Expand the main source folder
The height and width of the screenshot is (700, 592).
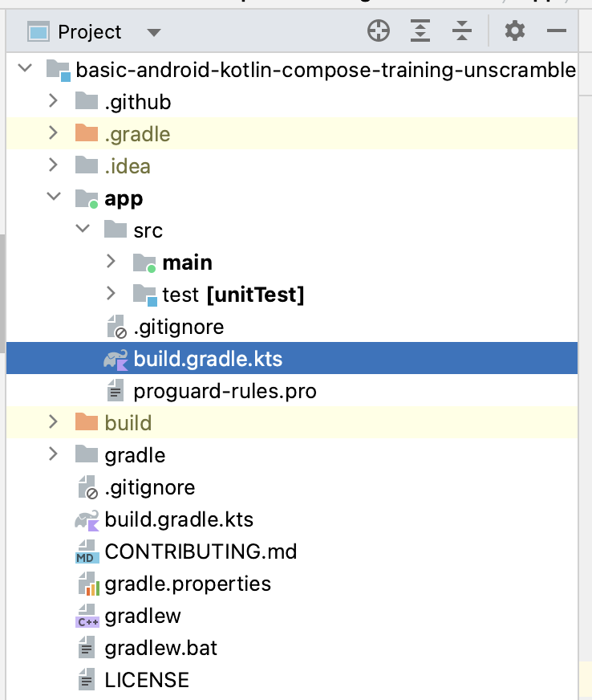(111, 262)
